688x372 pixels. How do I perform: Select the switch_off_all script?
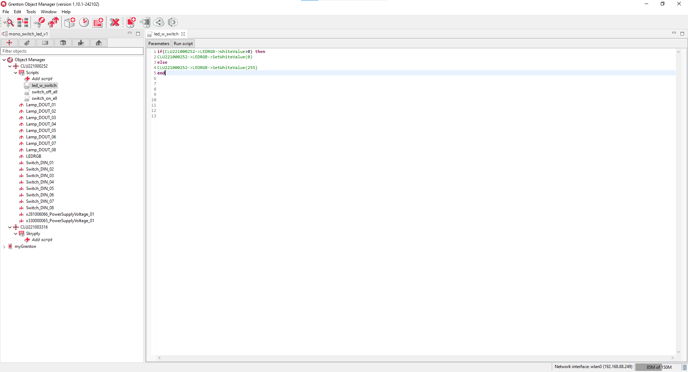coord(44,92)
